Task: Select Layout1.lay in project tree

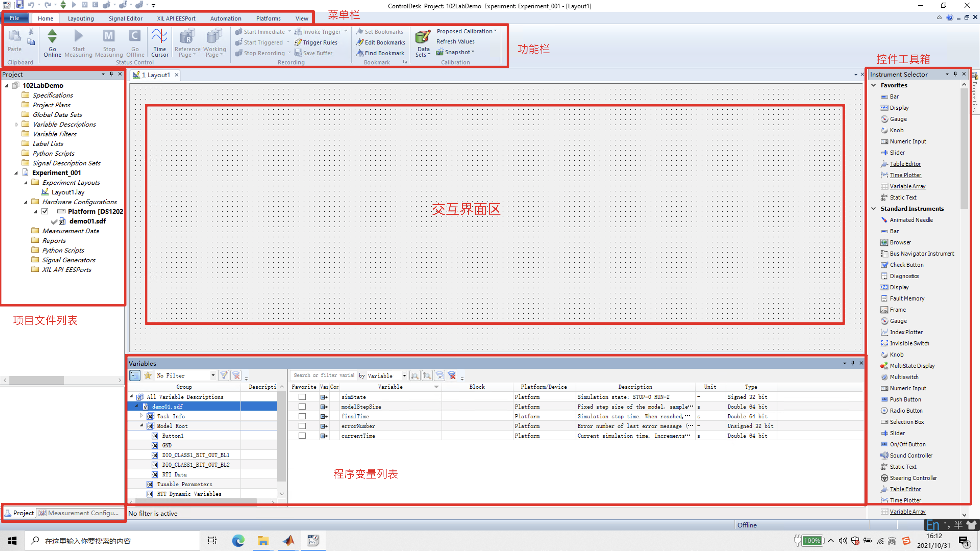Action: (68, 192)
